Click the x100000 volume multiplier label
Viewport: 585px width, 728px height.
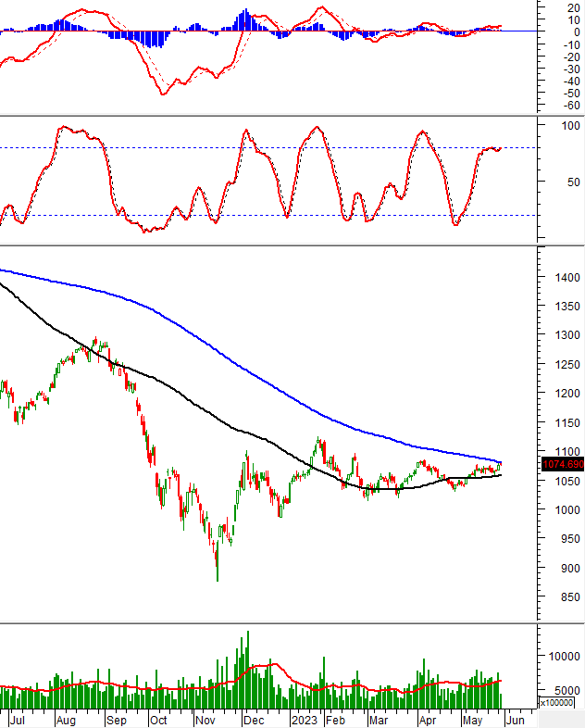[x=556, y=702]
